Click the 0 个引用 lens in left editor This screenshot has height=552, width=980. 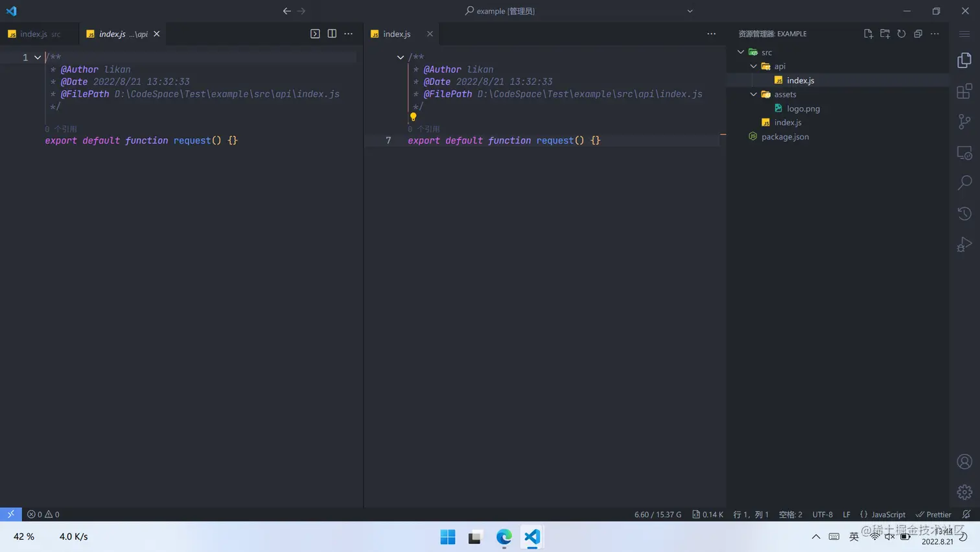(x=61, y=129)
